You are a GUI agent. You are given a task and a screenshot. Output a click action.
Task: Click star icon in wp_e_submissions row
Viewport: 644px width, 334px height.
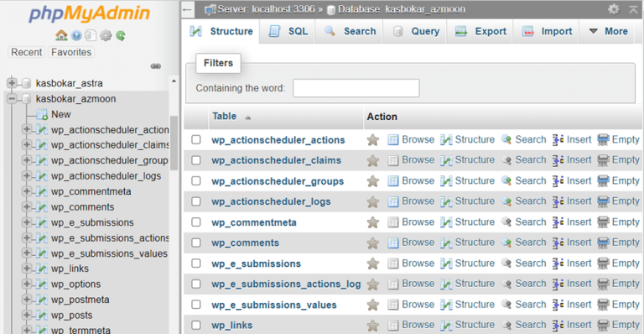(373, 264)
